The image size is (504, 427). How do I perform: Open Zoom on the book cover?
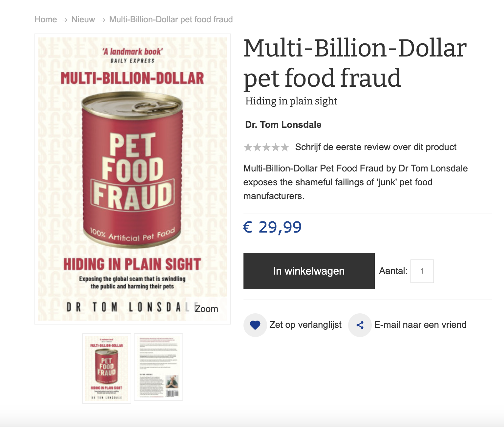pyautogui.click(x=206, y=309)
